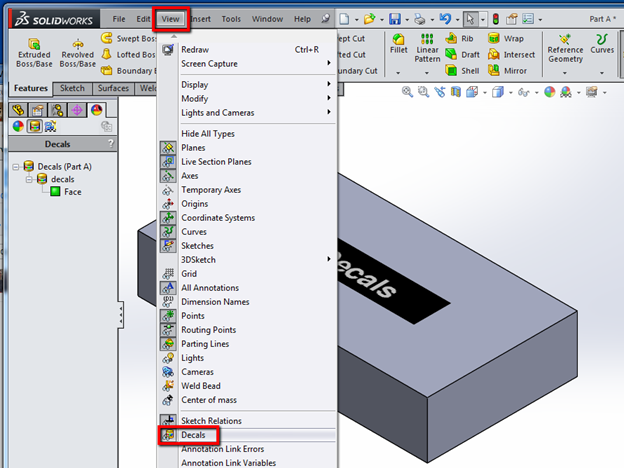Select the Swept Boss tool
Image resolution: width=624 pixels, height=468 pixels.
pos(128,38)
